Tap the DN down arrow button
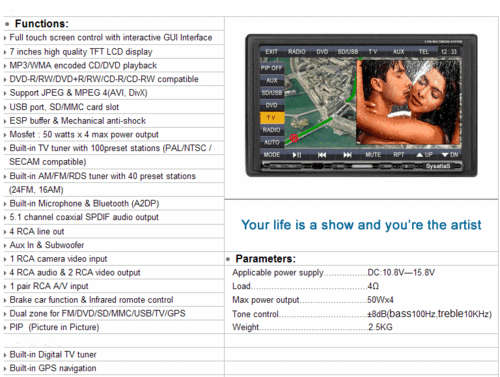 click(450, 155)
